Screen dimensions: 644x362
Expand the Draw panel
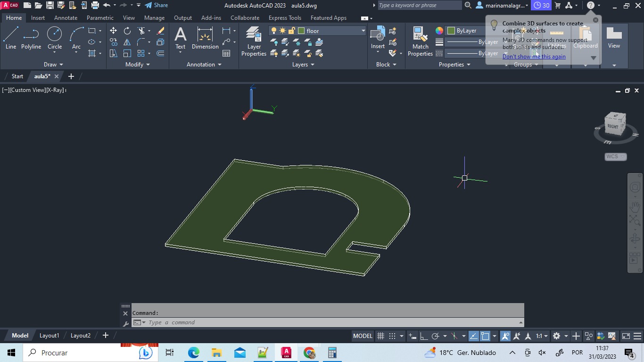pyautogui.click(x=53, y=65)
